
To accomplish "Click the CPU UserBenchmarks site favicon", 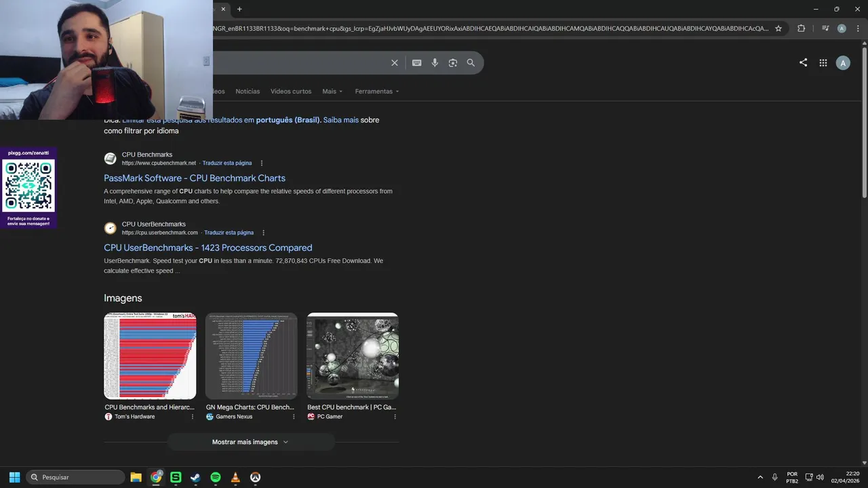I will [x=110, y=228].
